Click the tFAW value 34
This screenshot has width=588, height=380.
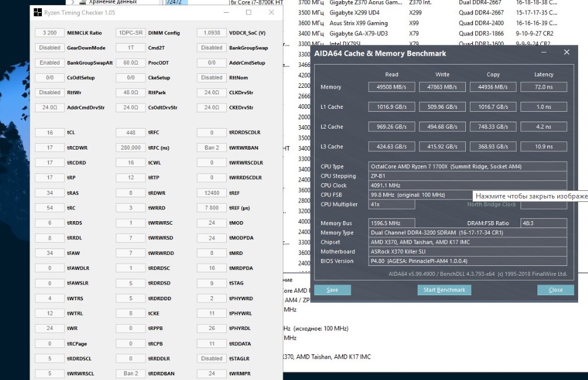click(x=49, y=253)
